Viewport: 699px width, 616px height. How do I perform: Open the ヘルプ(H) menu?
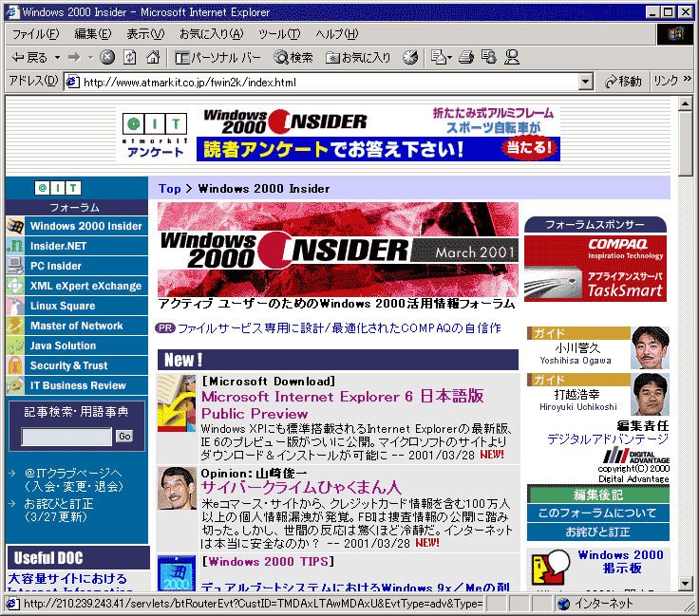337,34
